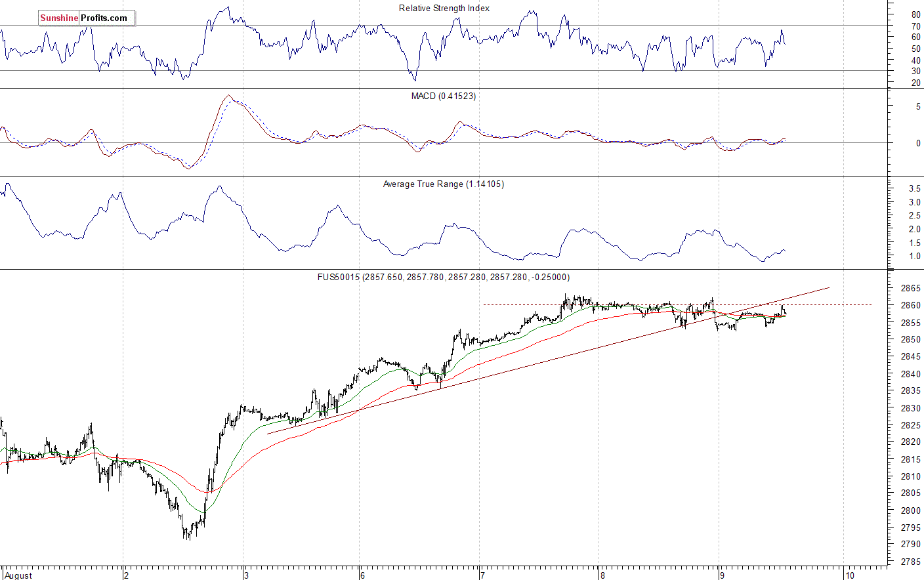Click the August label on the date axis
924x580 pixels.
click(18, 575)
